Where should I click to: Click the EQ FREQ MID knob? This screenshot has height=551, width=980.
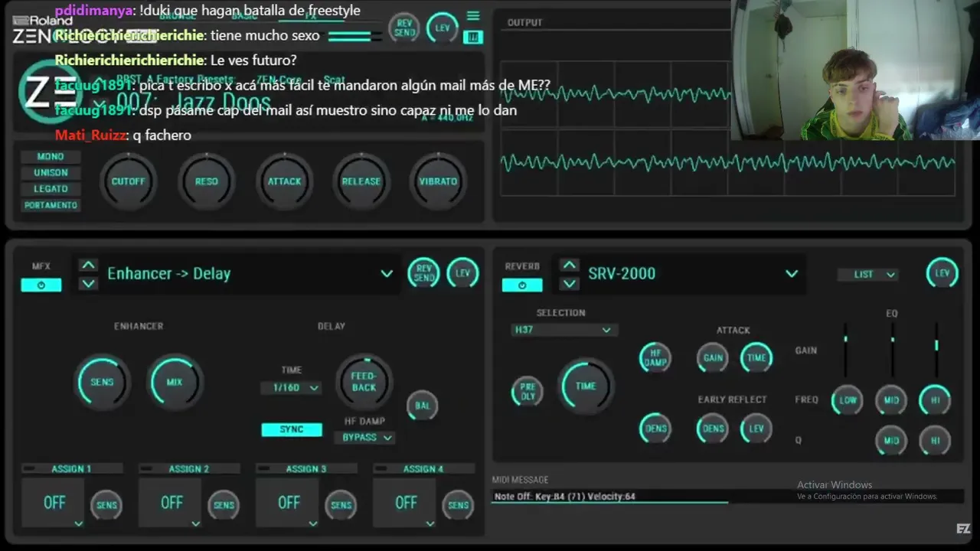(891, 399)
